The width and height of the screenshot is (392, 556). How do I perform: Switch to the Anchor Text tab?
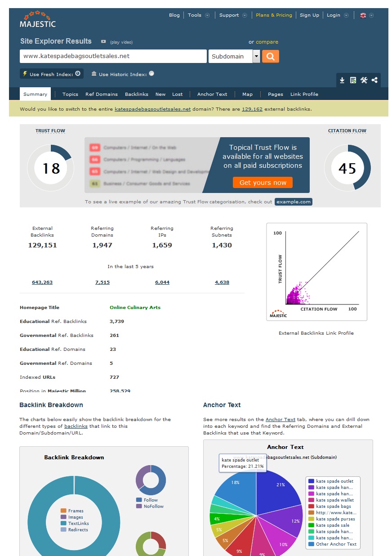[x=212, y=94]
